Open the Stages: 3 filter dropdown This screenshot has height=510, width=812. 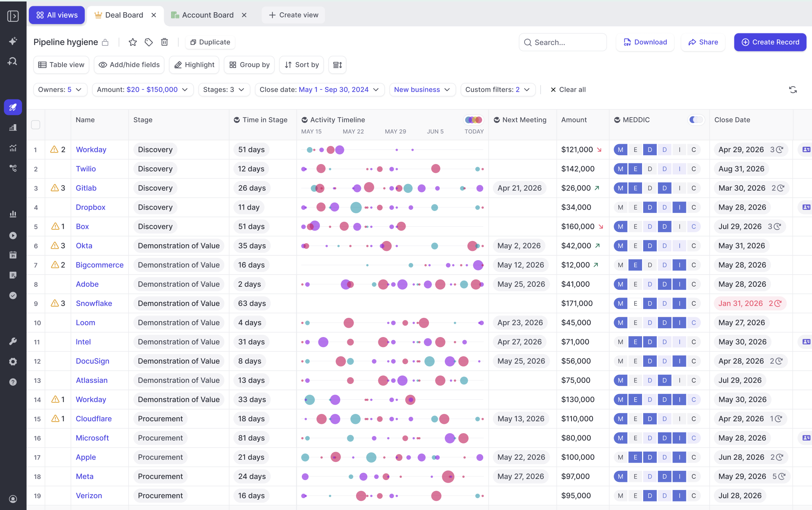224,90
